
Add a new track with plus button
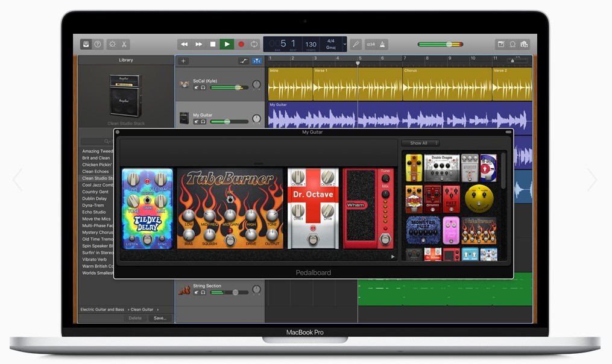[183, 61]
